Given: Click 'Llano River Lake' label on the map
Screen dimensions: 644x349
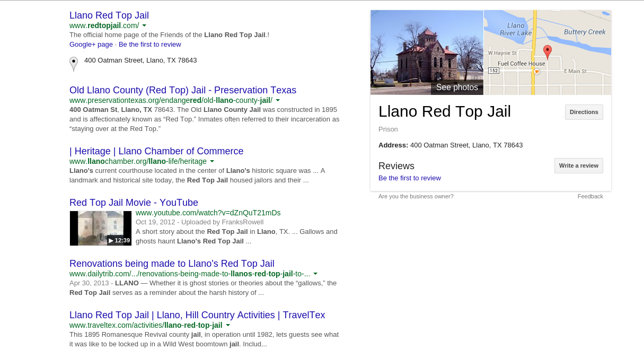Looking at the screenshot, I should click(516, 29).
